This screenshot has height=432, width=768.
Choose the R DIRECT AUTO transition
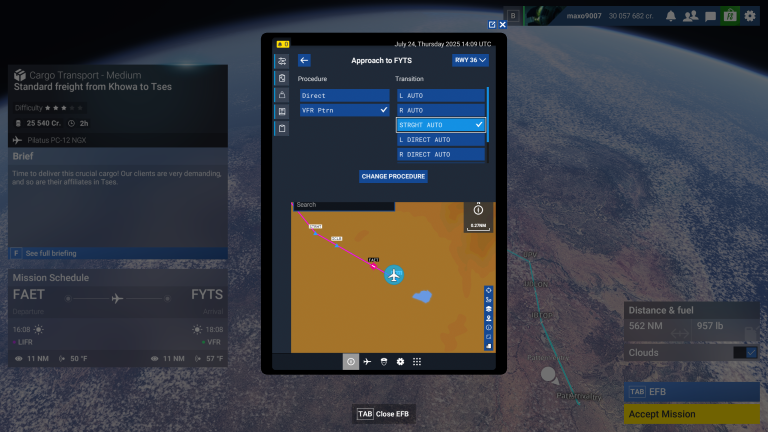(x=441, y=154)
